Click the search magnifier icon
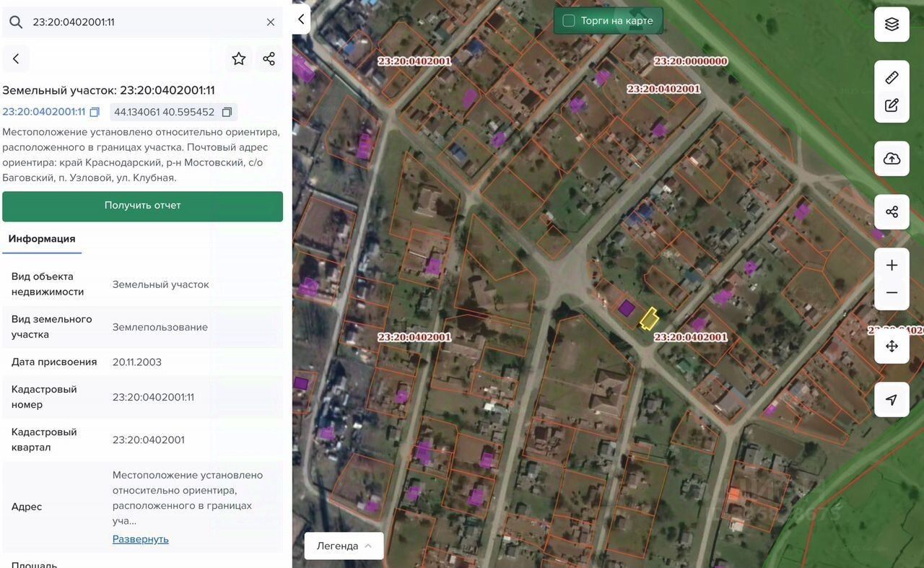Viewport: 924px width, 568px height. point(16,22)
